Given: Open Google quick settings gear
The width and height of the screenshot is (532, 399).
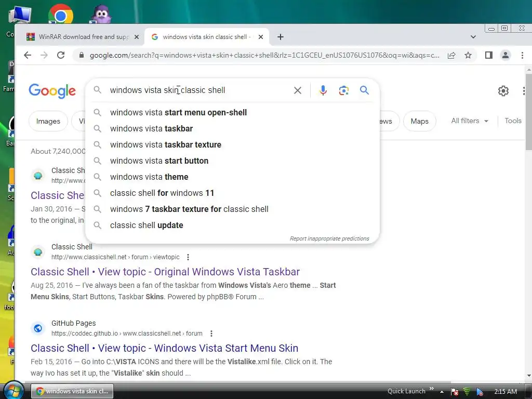Looking at the screenshot, I should pyautogui.click(x=503, y=90).
